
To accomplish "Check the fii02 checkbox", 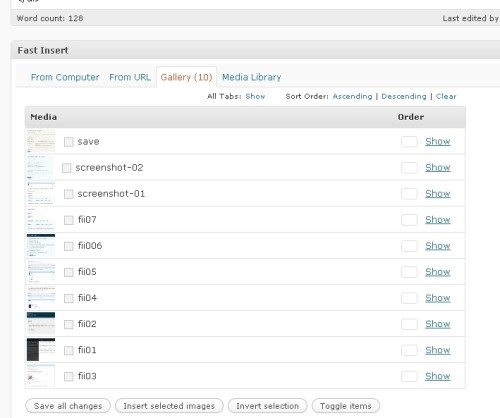I will (x=69, y=324).
